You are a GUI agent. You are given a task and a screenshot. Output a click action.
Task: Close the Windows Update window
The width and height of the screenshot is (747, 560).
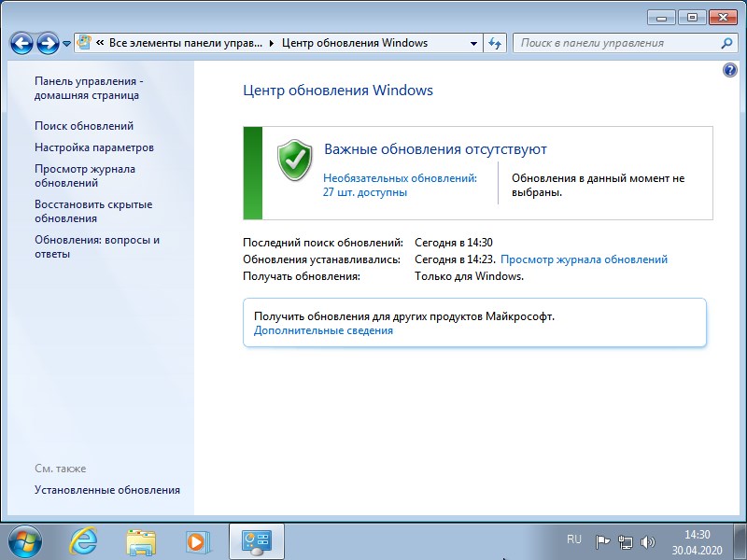click(x=723, y=18)
